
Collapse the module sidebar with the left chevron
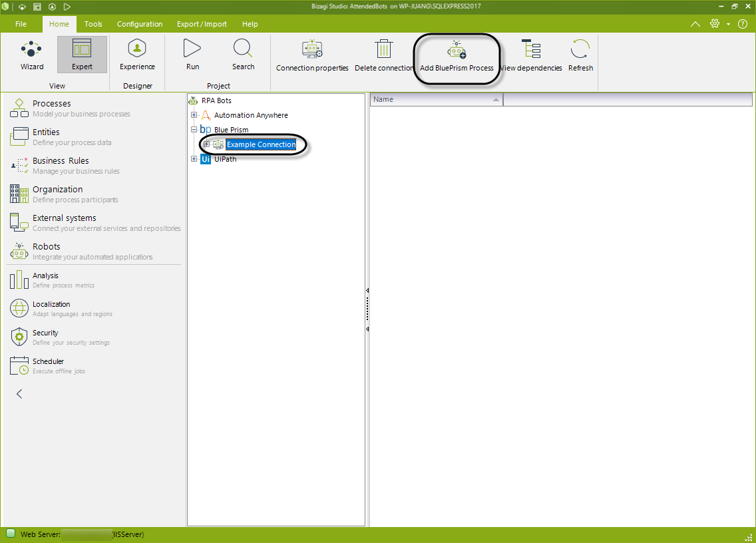coord(19,394)
